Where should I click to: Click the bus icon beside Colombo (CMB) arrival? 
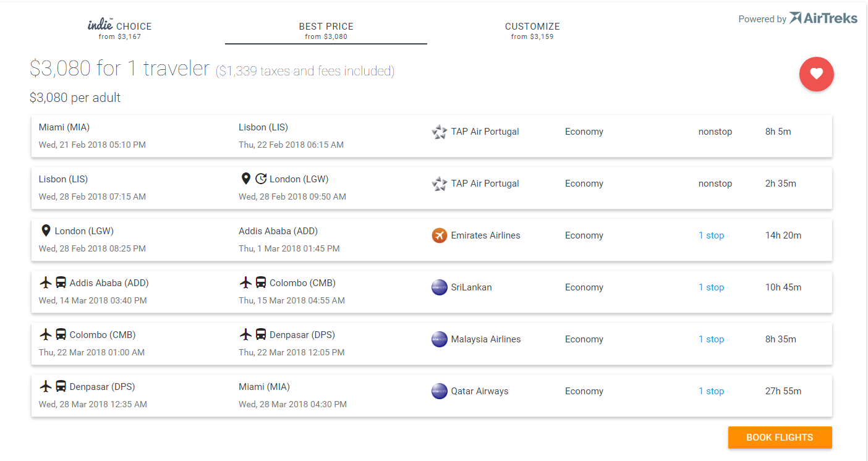261,283
